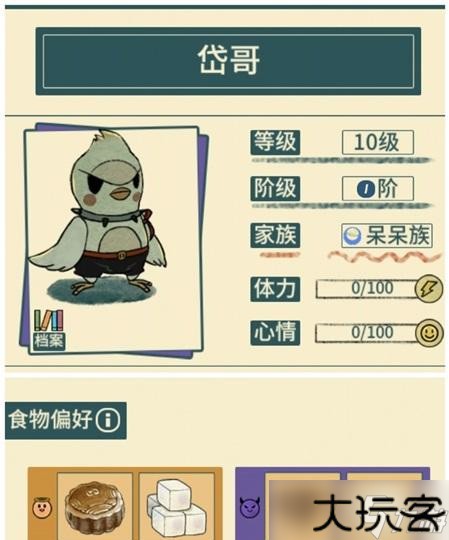
Task: Tap the orange happy face liked-food icon
Action: click(42, 508)
